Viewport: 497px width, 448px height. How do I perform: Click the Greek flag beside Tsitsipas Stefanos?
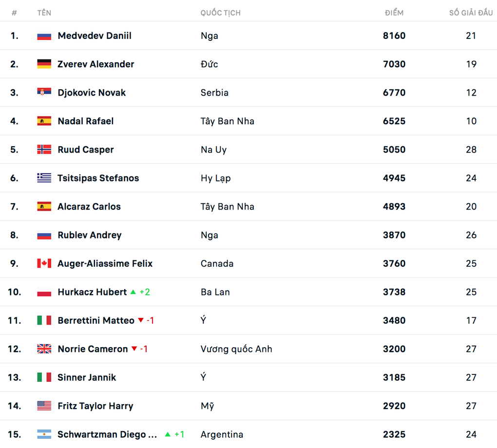(44, 178)
